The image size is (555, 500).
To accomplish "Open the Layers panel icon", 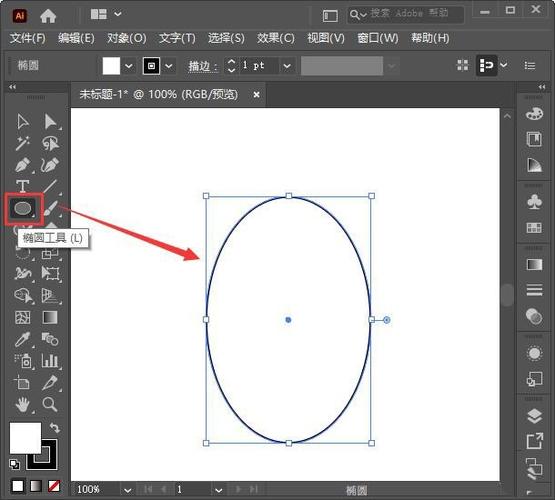I will [534, 416].
